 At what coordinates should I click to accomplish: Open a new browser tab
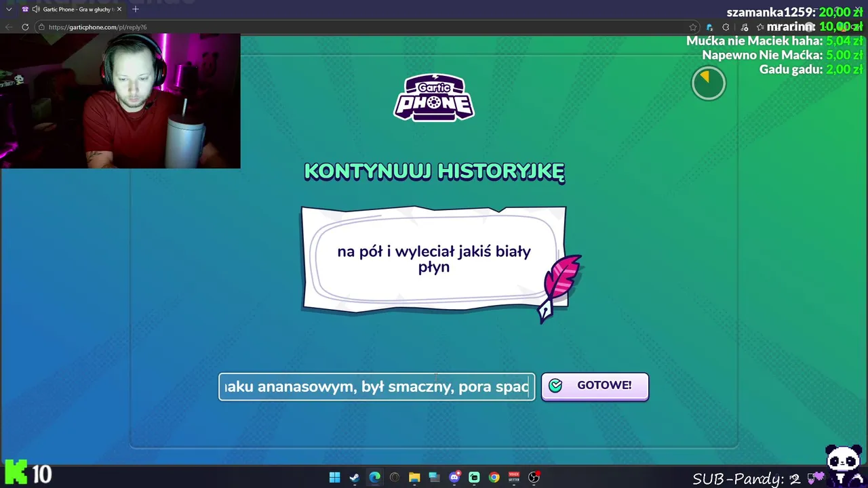click(x=136, y=9)
